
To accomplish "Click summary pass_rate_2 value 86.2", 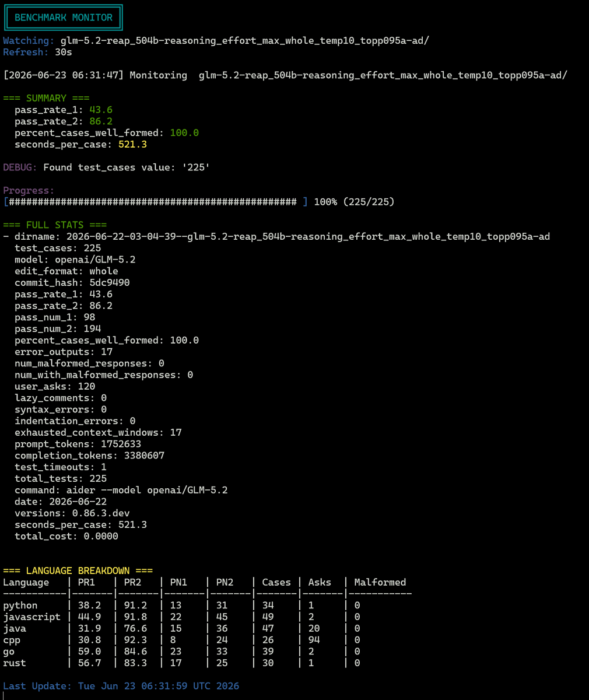I will (101, 121).
